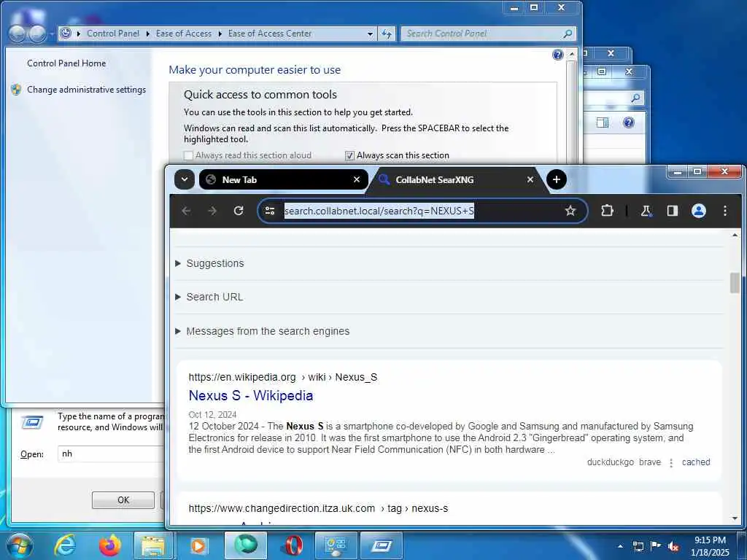Open the cached link of Wikipedia result
This screenshot has height=560, width=747.
pyautogui.click(x=696, y=462)
